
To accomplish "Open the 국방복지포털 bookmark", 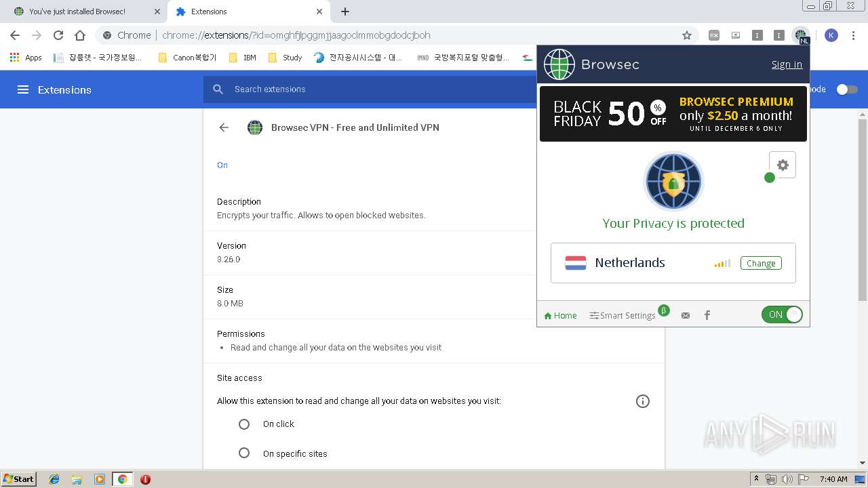I will pos(465,58).
